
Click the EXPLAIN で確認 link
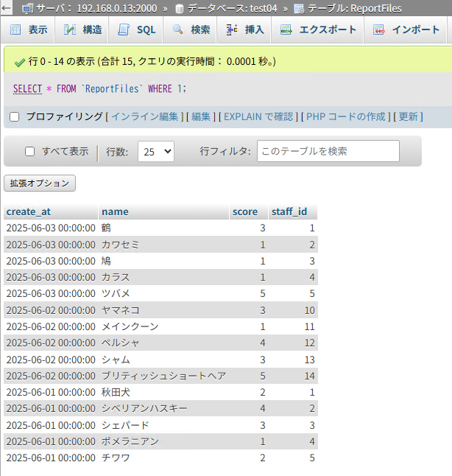[x=258, y=116]
